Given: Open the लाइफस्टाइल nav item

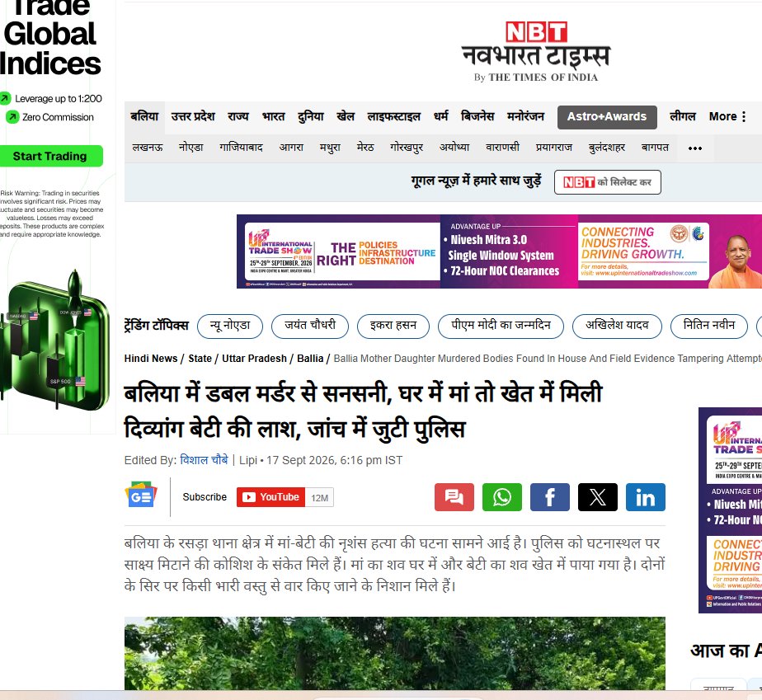Looking at the screenshot, I should click(x=394, y=116).
